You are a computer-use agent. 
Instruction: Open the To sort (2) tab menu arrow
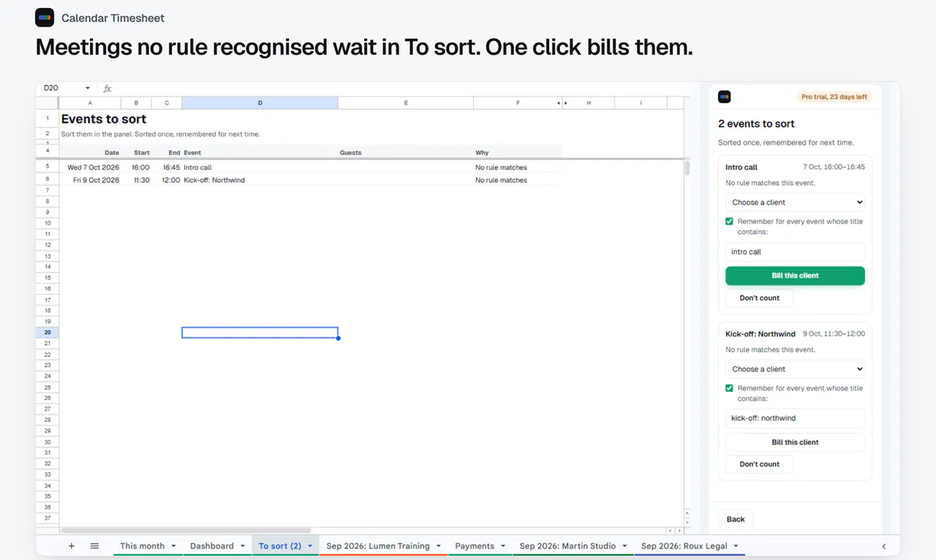pos(310,546)
